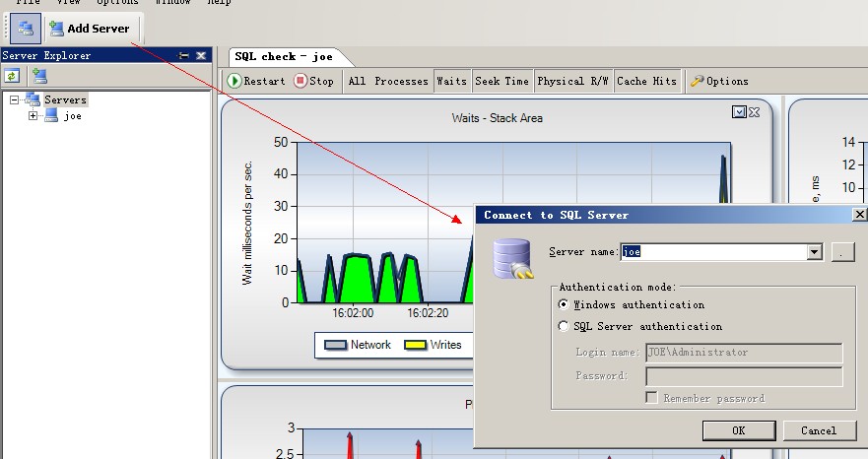Collapse the Servers tree node

pyautogui.click(x=15, y=99)
